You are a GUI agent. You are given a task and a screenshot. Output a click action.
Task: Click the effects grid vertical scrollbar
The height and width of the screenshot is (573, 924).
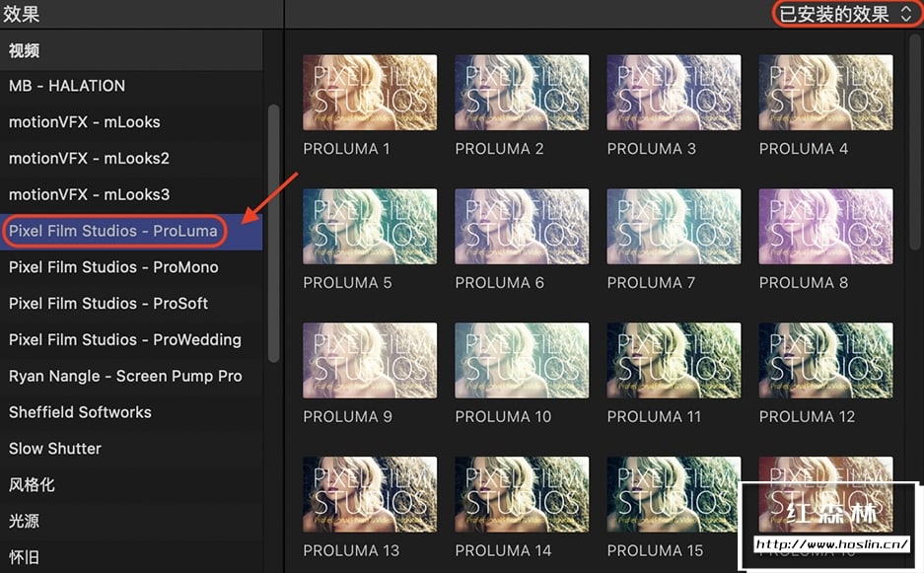pyautogui.click(x=914, y=141)
